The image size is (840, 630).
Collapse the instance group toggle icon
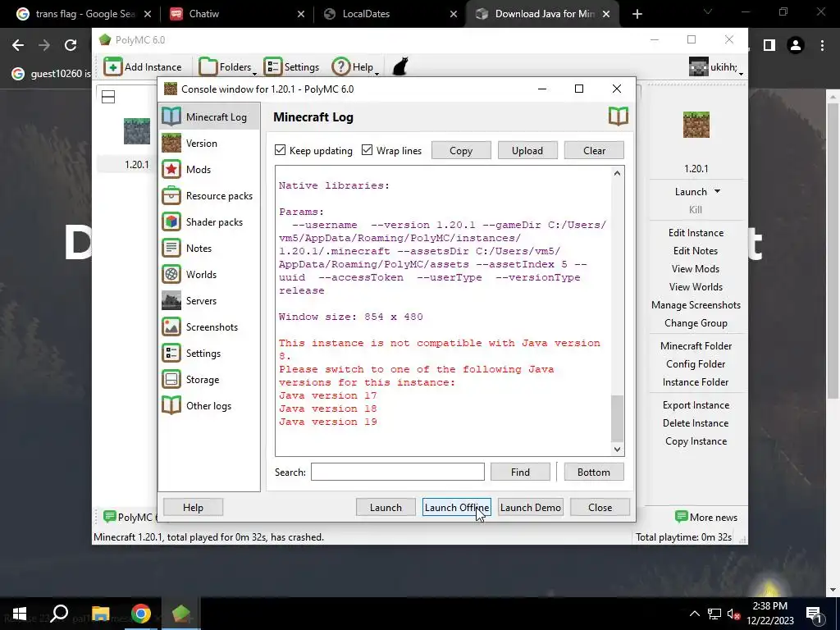tap(108, 97)
